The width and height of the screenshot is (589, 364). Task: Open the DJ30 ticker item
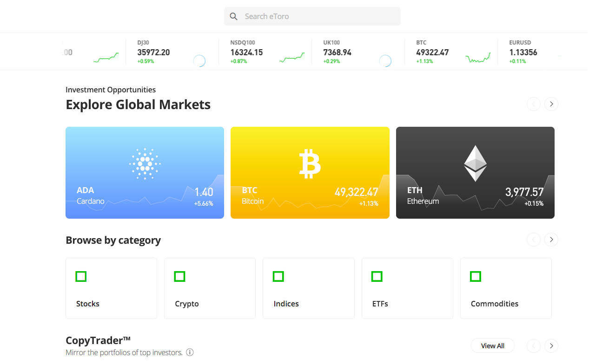coord(172,52)
